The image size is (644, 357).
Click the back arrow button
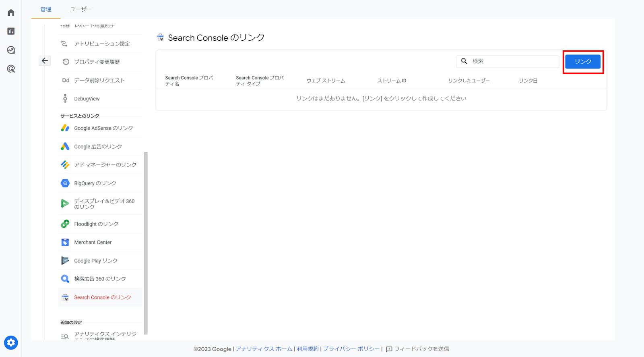(x=45, y=61)
